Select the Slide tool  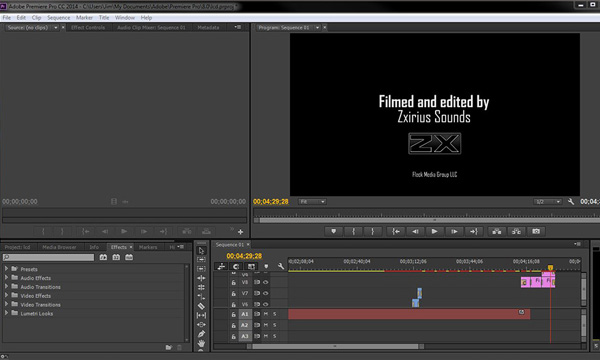201,324
